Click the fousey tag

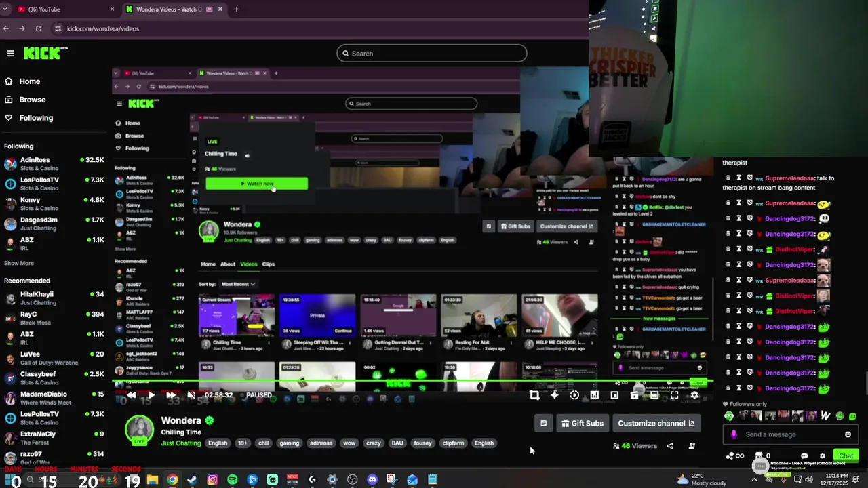(x=422, y=443)
